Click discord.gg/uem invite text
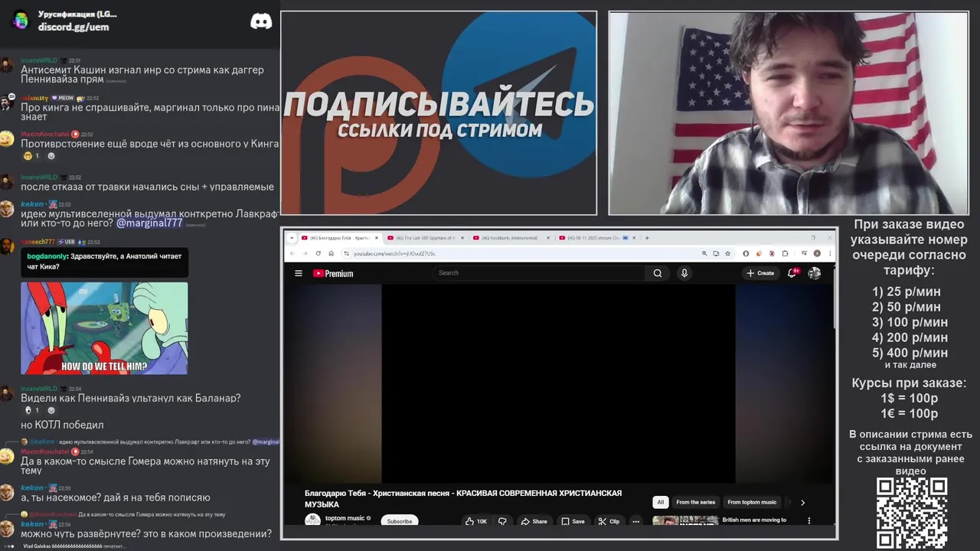Screen dimensions: 980x551 (73, 27)
